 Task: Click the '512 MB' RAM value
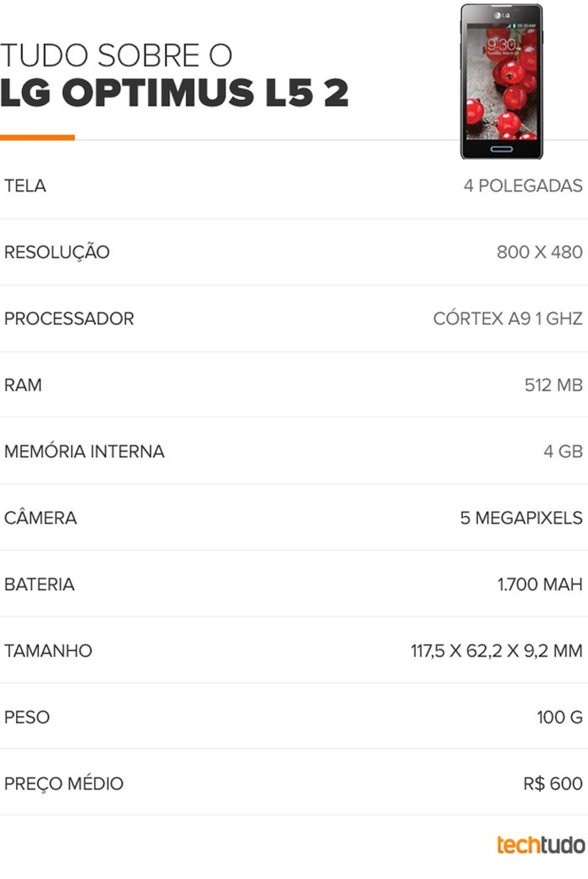pos(553,385)
